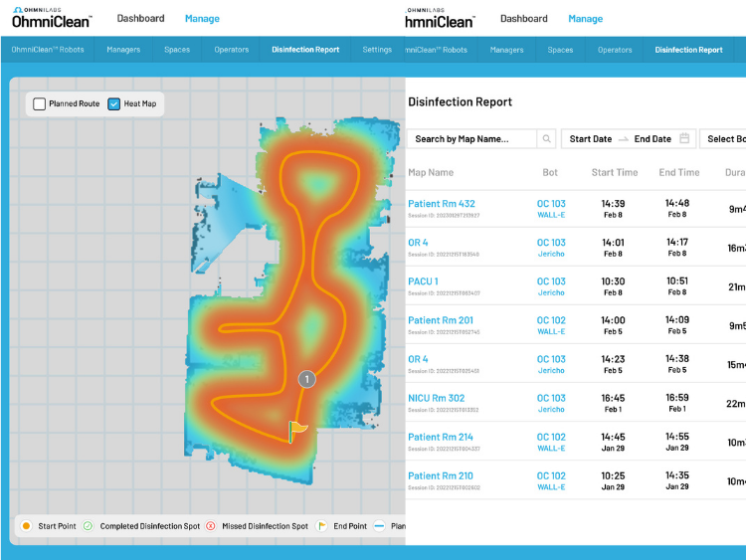Focus the Search by Map Name field
The height and width of the screenshot is (560, 746).
point(471,139)
